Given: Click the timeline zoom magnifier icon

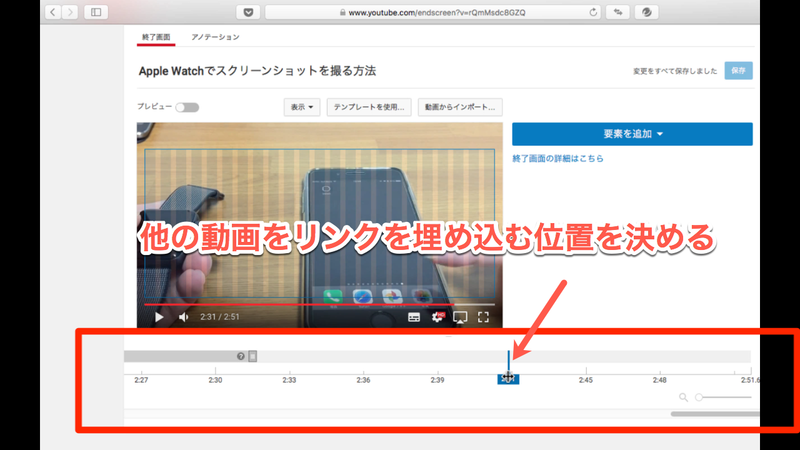Looking at the screenshot, I should [683, 397].
